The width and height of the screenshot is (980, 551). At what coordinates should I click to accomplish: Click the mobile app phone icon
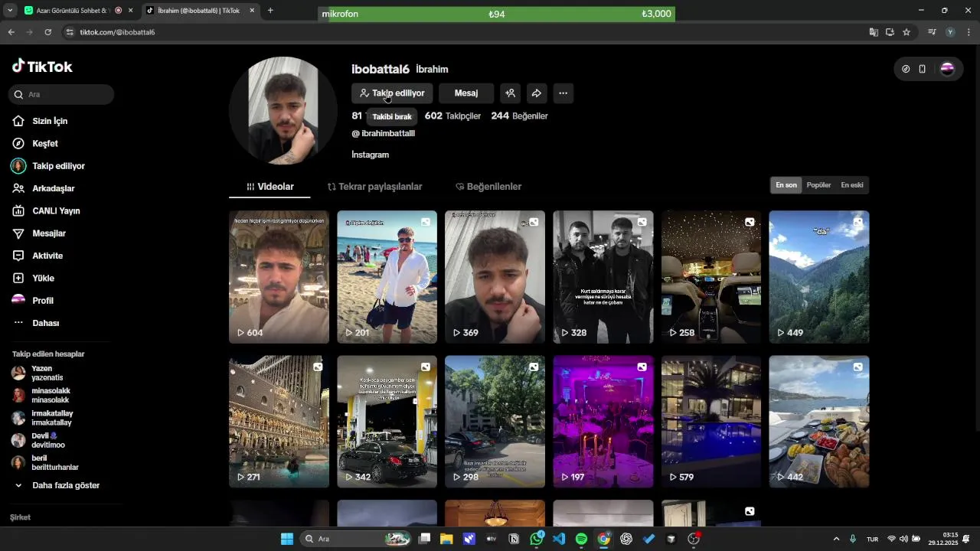tap(923, 69)
